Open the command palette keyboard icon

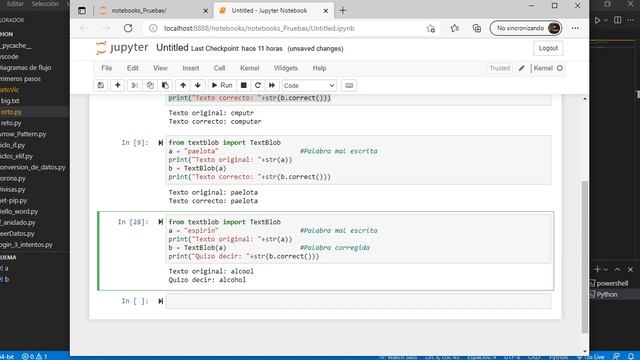click(x=349, y=85)
